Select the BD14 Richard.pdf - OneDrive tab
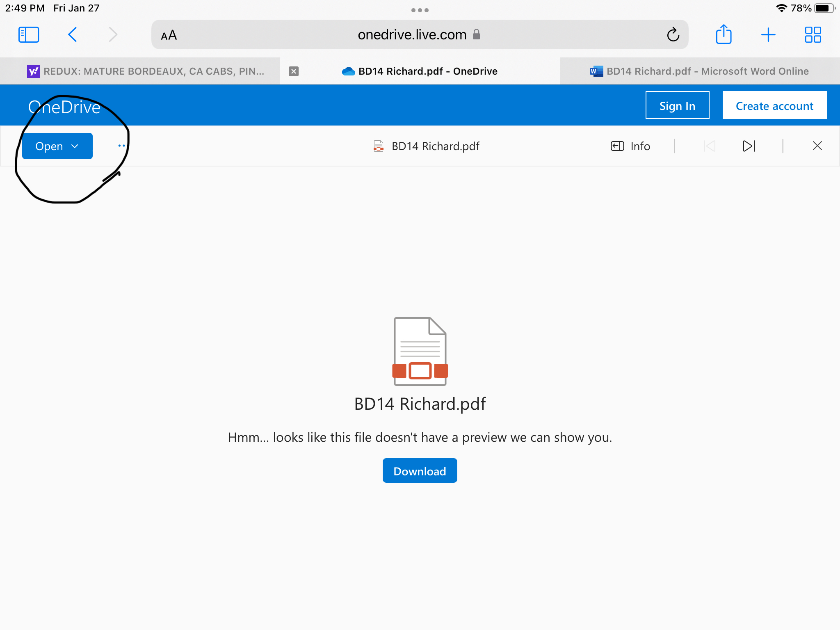Viewport: 840px width, 630px height. pyautogui.click(x=420, y=71)
